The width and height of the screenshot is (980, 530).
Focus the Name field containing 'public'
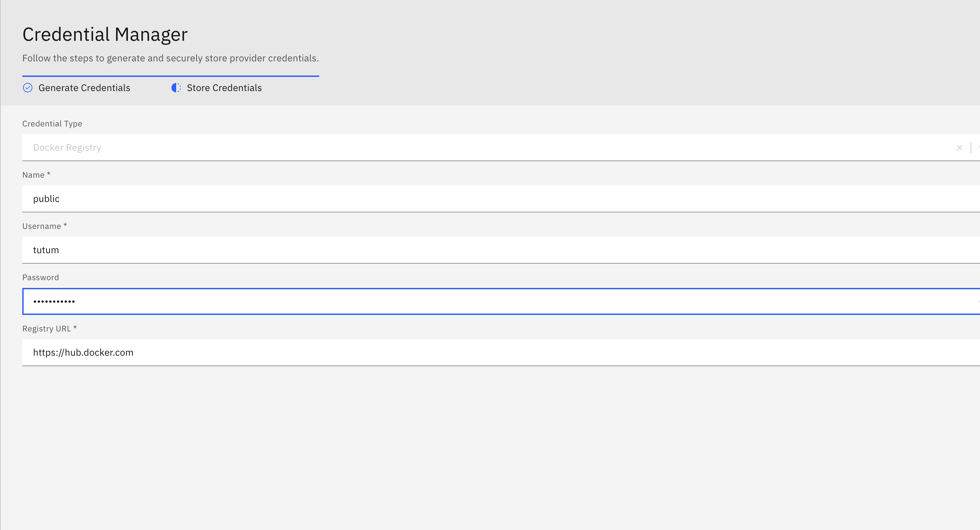(x=457, y=199)
